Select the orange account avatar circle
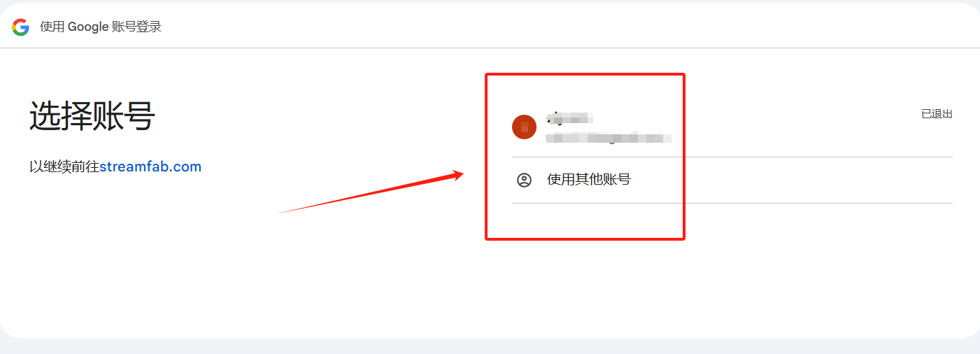 coord(524,127)
